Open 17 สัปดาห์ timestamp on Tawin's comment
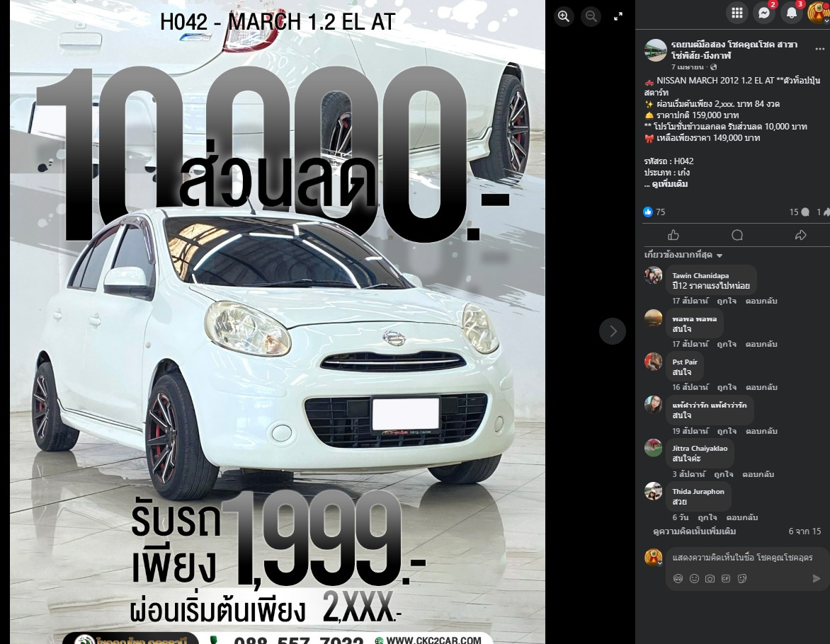The height and width of the screenshot is (644, 830). click(690, 301)
